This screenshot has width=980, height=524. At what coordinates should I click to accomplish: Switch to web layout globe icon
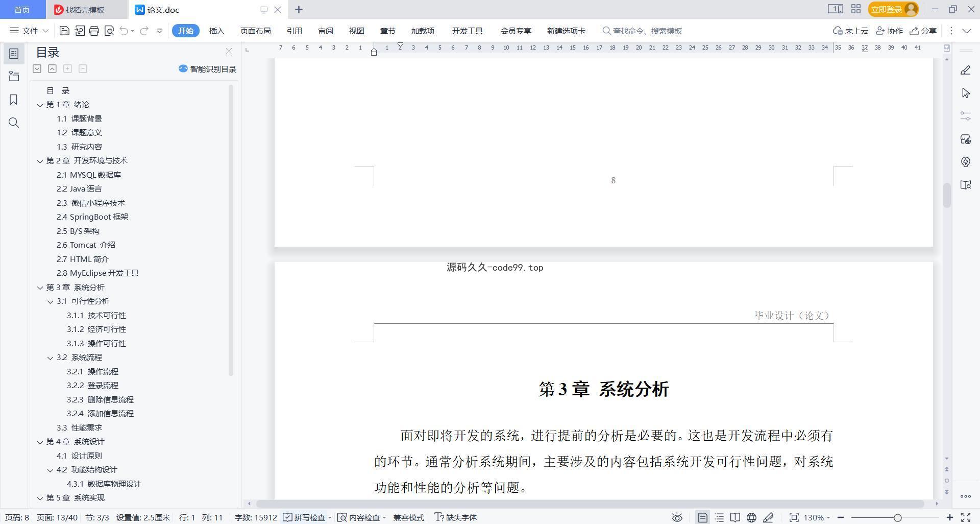[x=751, y=517]
